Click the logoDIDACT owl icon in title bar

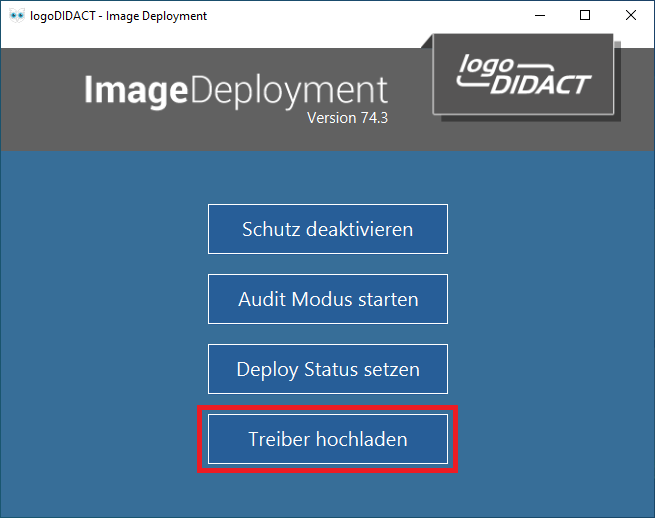17,16
